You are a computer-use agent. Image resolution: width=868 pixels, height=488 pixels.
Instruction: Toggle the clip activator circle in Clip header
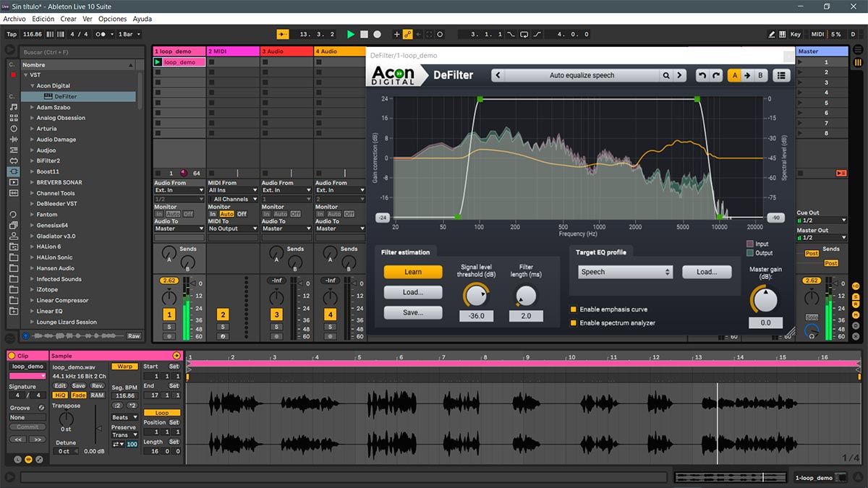click(11, 356)
